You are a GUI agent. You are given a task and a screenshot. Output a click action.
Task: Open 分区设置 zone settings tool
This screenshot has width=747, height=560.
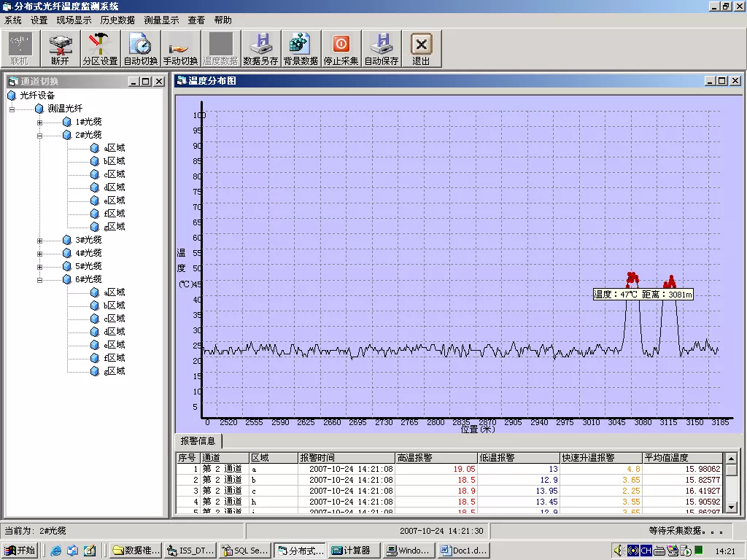point(100,48)
